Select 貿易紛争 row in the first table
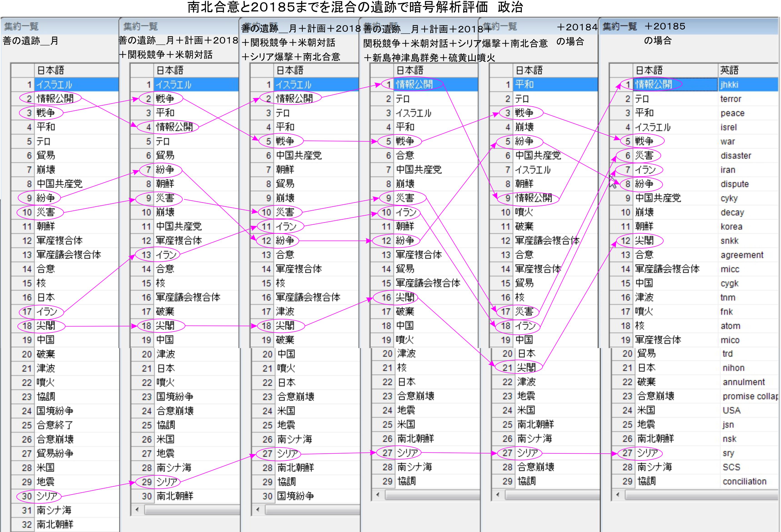The width and height of the screenshot is (781, 532). pos(55,453)
